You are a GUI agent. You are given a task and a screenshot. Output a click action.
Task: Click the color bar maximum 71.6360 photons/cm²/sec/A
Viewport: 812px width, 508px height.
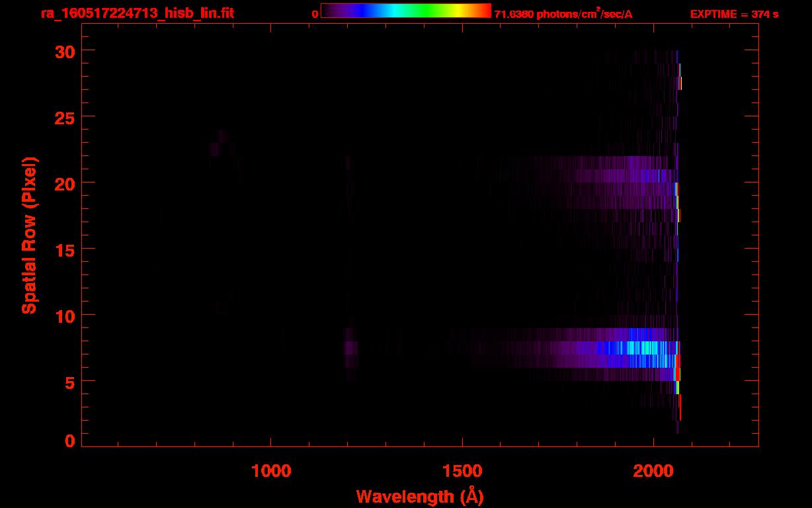pyautogui.click(x=563, y=13)
